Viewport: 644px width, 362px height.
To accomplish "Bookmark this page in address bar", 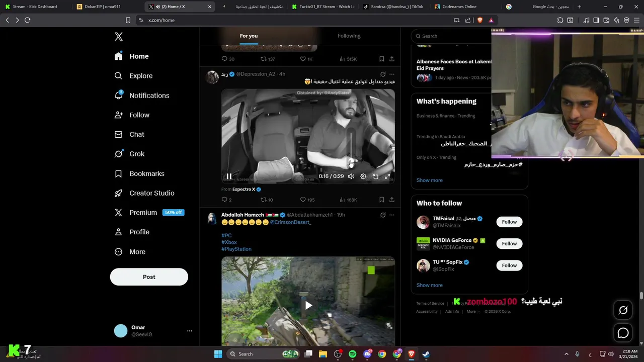I will point(128,20).
